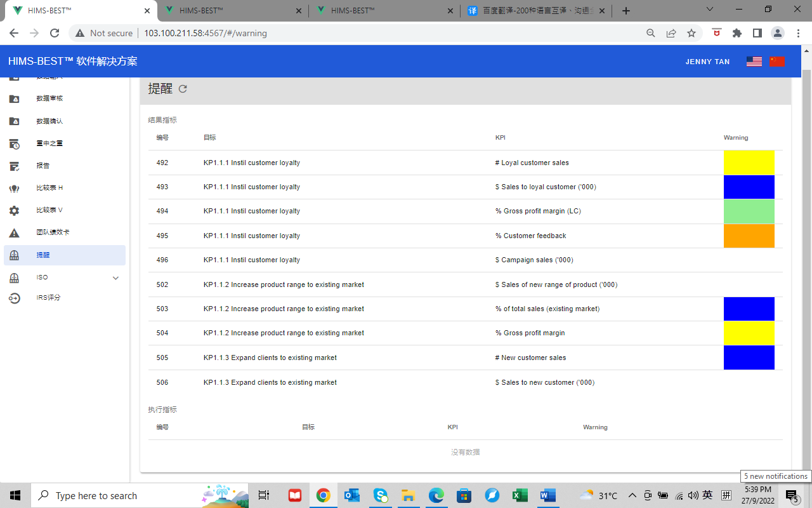Viewport: 812px width, 508px height.
Task: Click the light green warning swatch for row 494
Action: (x=749, y=211)
